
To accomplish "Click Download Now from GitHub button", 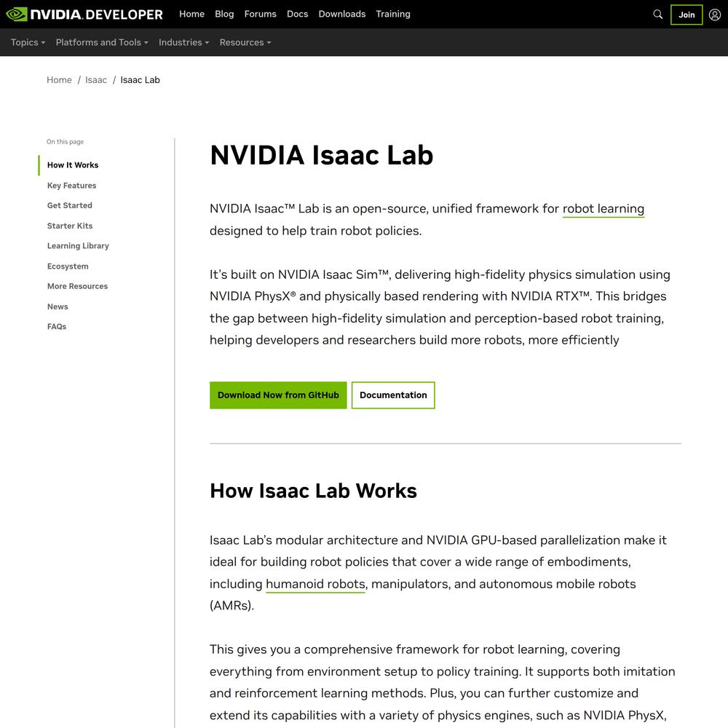I will click(278, 395).
